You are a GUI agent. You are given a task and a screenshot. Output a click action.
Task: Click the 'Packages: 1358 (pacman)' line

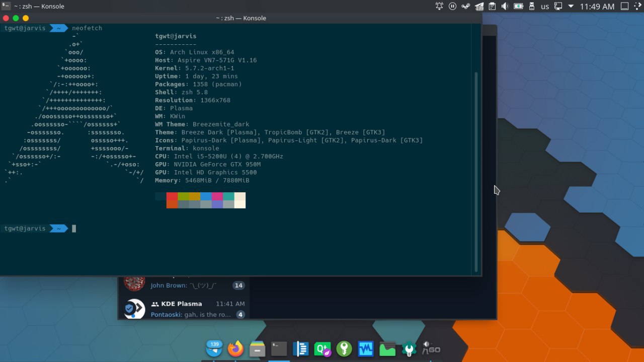(x=198, y=84)
